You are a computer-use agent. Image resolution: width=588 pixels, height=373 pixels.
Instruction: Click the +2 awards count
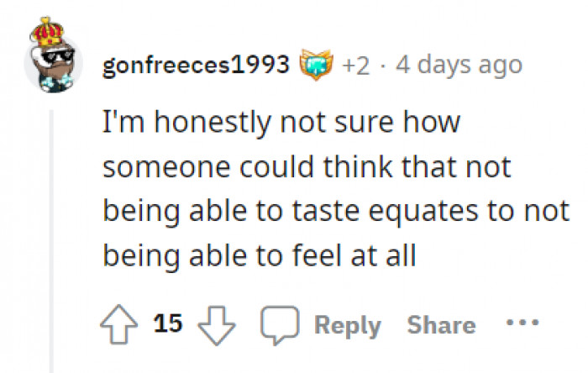pyautogui.click(x=355, y=65)
